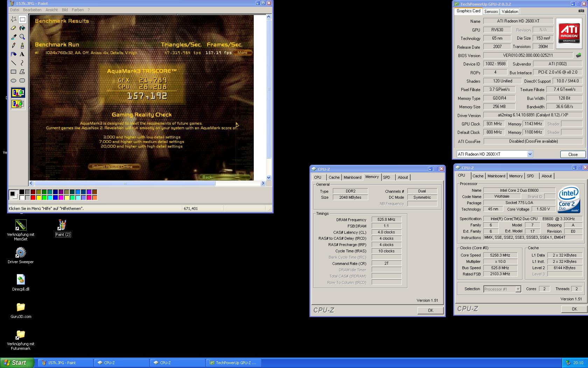Open SPD tab in the Memory CPU-Z window

(x=386, y=177)
